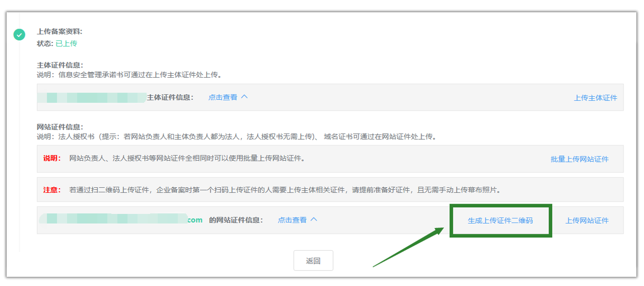Click the red 注意 label
This screenshot has width=644, height=286.
(x=52, y=190)
